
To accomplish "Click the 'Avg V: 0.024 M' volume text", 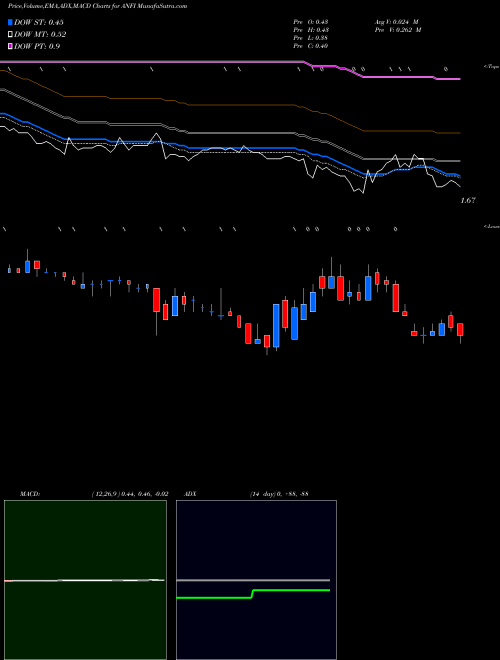I will click(x=396, y=22).
